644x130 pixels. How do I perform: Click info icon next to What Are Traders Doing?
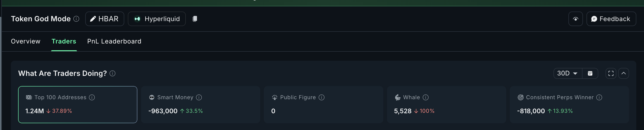click(112, 74)
